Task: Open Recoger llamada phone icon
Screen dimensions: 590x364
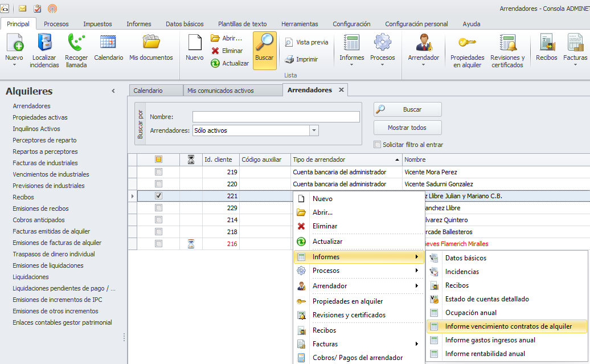Action: click(x=76, y=50)
